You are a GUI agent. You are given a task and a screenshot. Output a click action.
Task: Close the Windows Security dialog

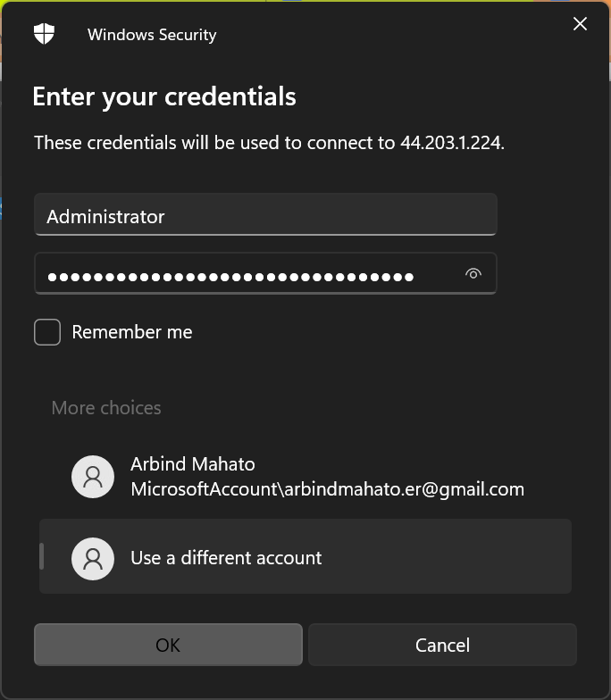coord(580,23)
